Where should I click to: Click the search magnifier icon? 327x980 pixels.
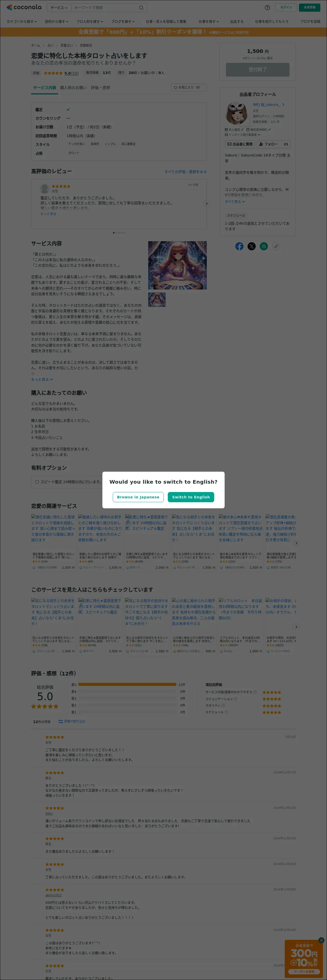coord(141,8)
